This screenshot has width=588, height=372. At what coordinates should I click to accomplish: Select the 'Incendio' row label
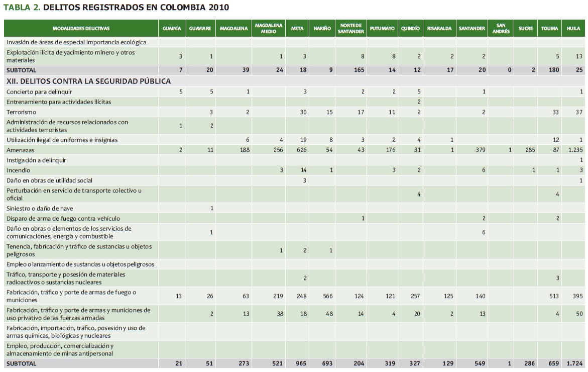click(x=19, y=170)
